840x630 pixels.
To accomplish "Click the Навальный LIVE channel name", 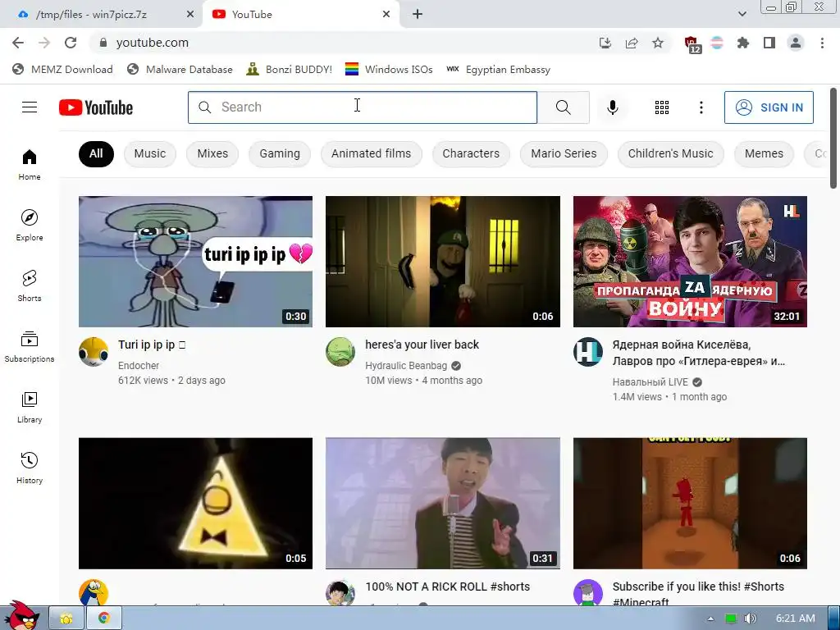I will (x=650, y=382).
